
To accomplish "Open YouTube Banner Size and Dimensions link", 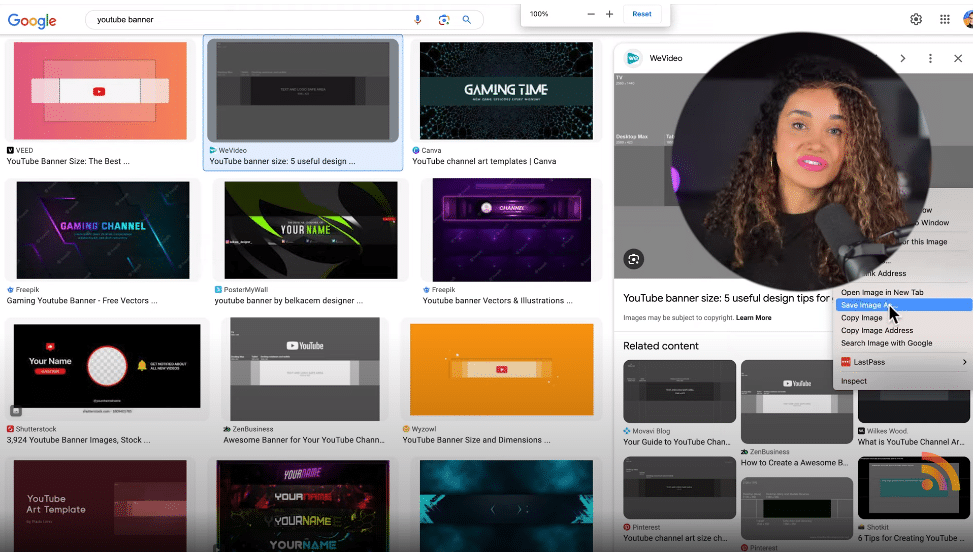I will [476, 440].
